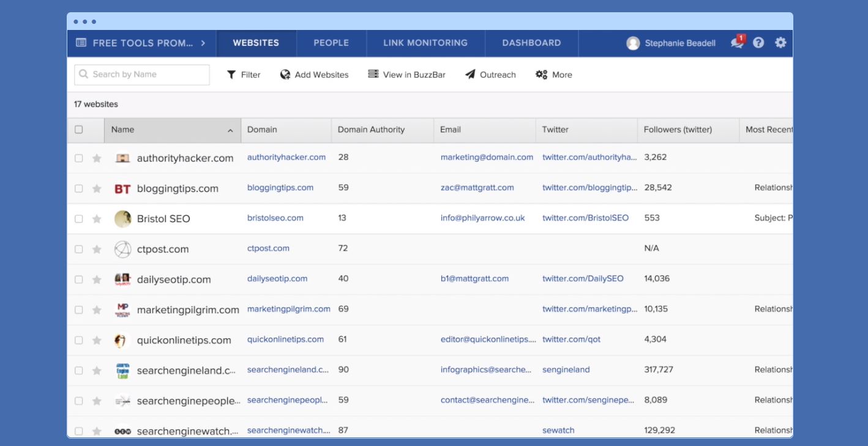868x446 pixels.
Task: Sort by Twitter column header
Action: click(x=586, y=130)
